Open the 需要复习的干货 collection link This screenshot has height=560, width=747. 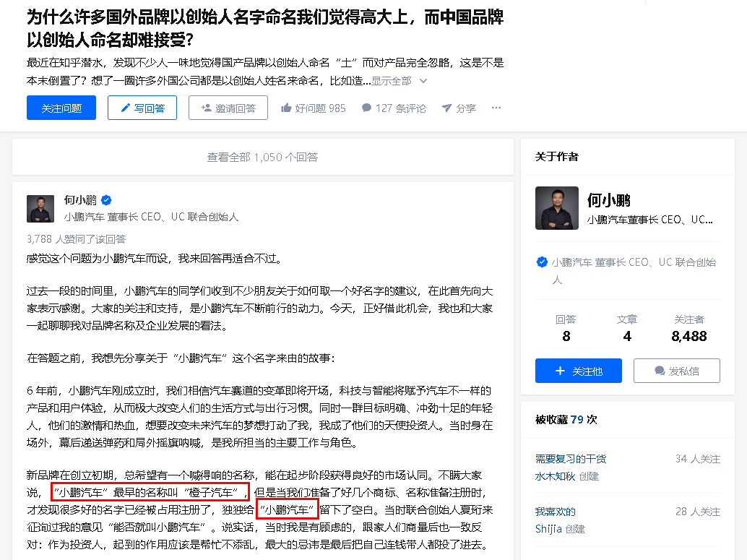571,459
